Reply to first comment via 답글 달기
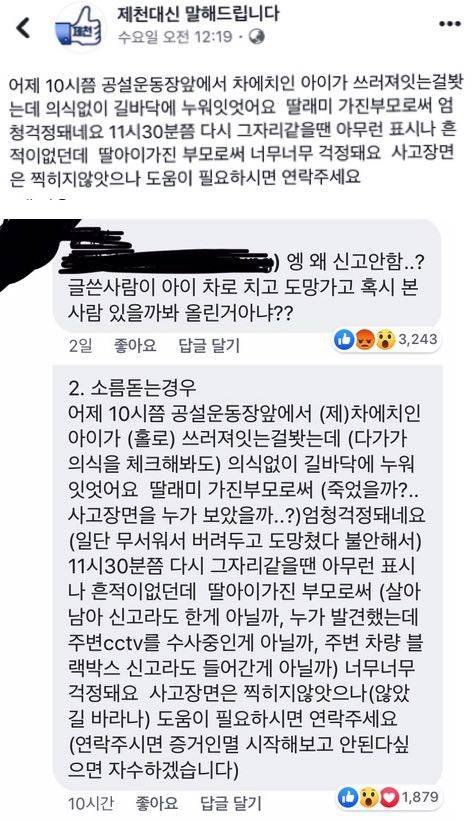This screenshot has width=473, height=822. click(209, 345)
